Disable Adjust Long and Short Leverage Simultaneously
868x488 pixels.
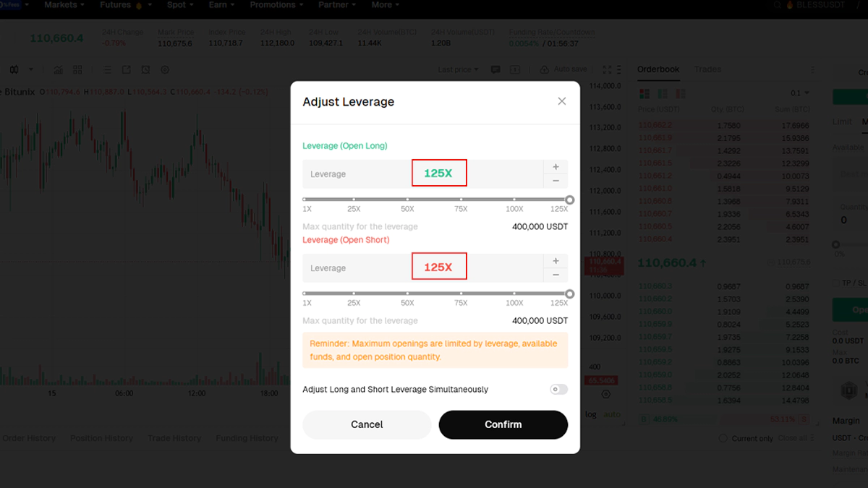pos(558,389)
